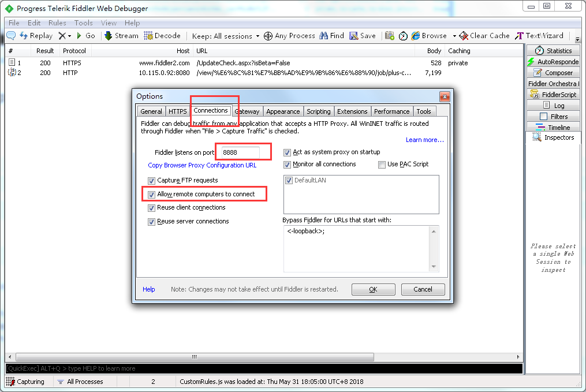This screenshot has height=392, width=586.
Task: Open the Performance options tab
Action: 391,111
